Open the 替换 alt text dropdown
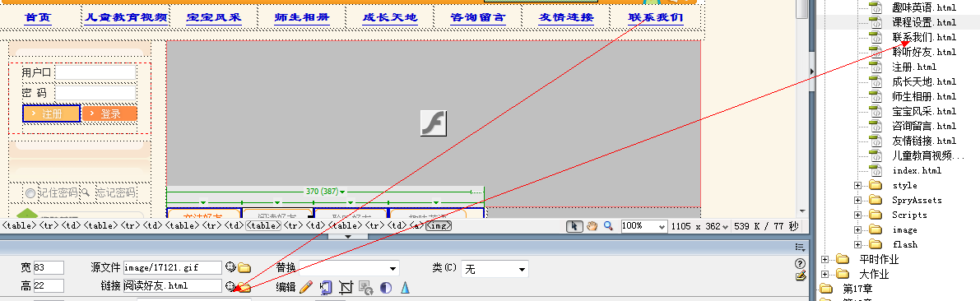Viewport: 980px width, 301px height. coord(349,269)
